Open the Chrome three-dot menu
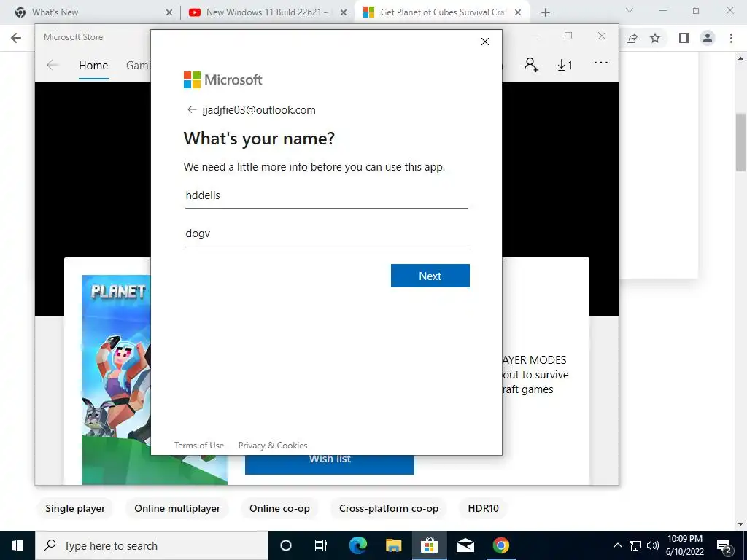Screen dimensions: 747x560 click(731, 38)
